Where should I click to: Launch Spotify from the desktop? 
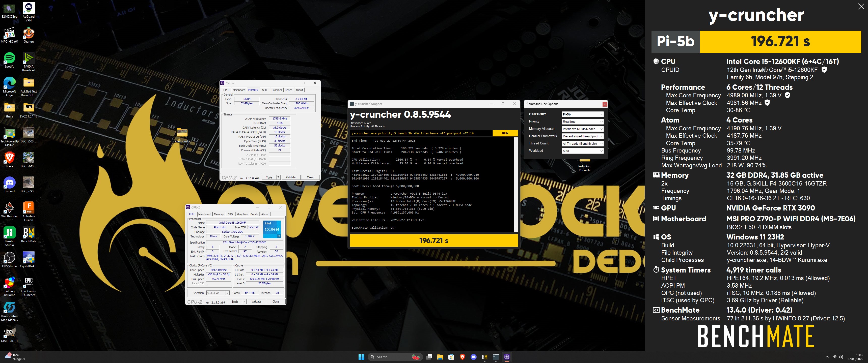coord(9,60)
